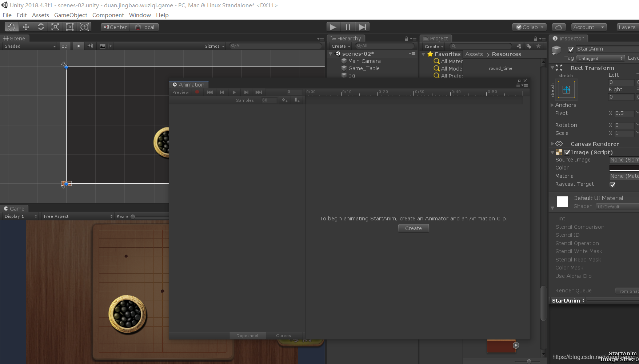The image size is (639, 364).
Task: Open Hierarchy Create dropdown
Action: point(340,46)
